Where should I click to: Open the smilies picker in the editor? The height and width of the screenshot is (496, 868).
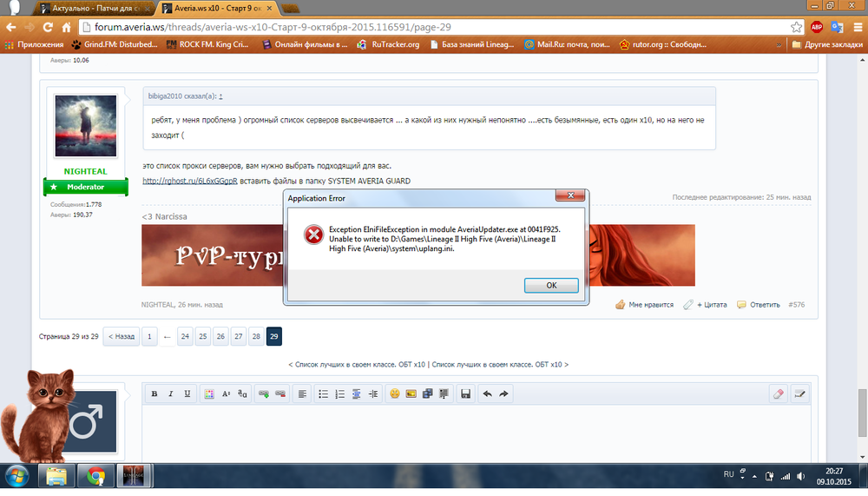(394, 393)
